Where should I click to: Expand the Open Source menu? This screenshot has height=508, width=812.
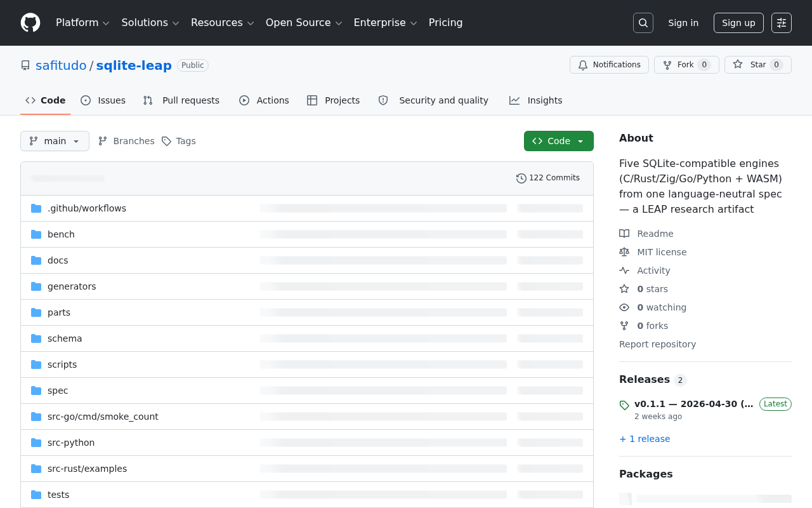coord(304,23)
